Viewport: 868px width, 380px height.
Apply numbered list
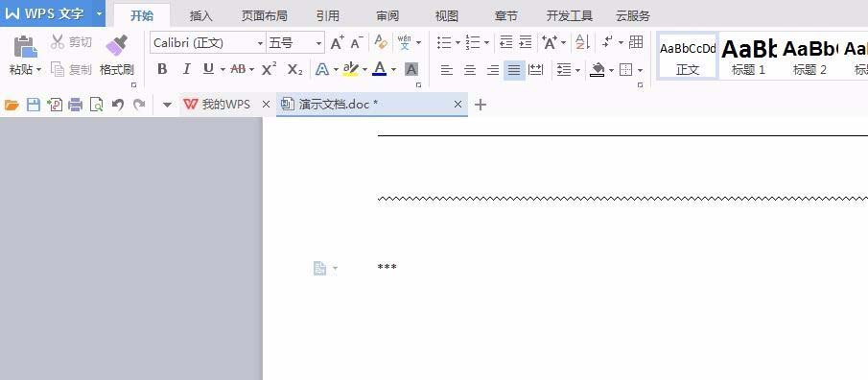(x=473, y=42)
